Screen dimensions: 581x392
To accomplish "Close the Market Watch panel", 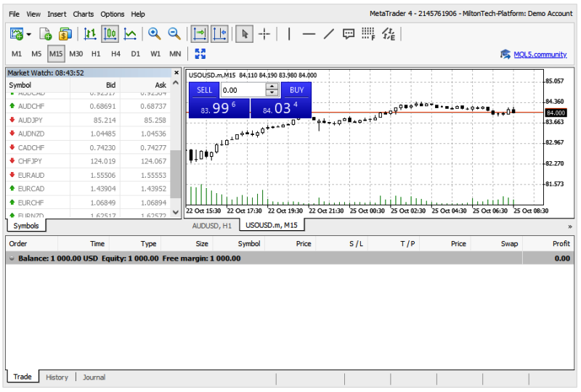I will (176, 73).
